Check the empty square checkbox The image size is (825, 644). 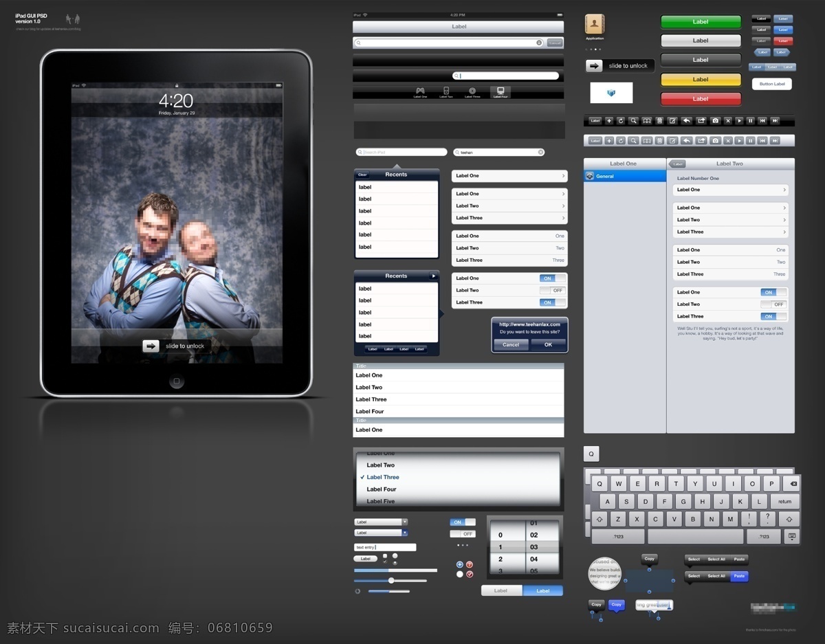coord(385,556)
